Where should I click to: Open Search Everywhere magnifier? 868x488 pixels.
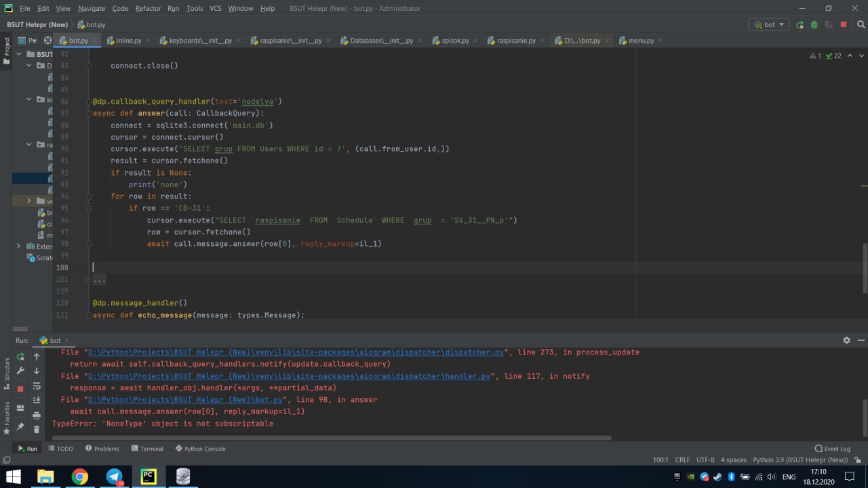pyautogui.click(x=861, y=24)
